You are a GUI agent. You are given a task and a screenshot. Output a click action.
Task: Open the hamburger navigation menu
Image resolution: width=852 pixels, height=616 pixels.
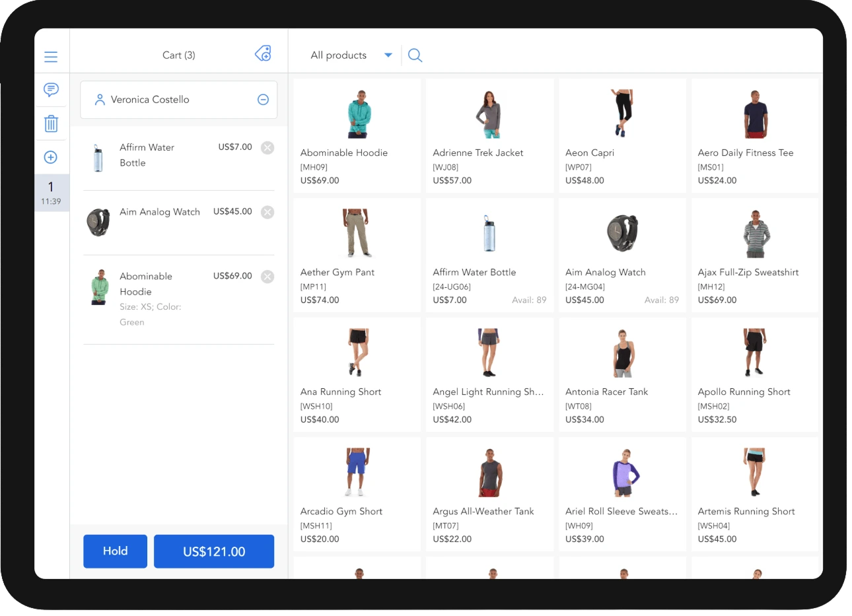(x=51, y=57)
